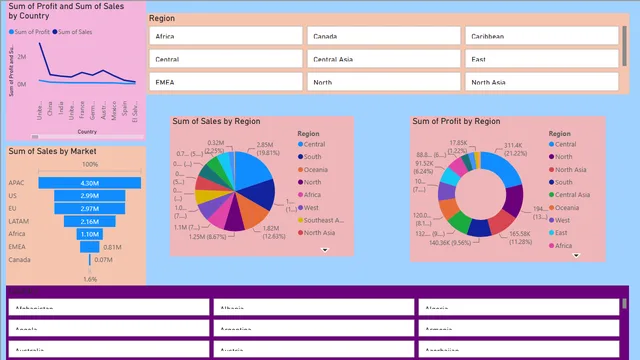Select the thin Canada funnel bar

pos(90,260)
